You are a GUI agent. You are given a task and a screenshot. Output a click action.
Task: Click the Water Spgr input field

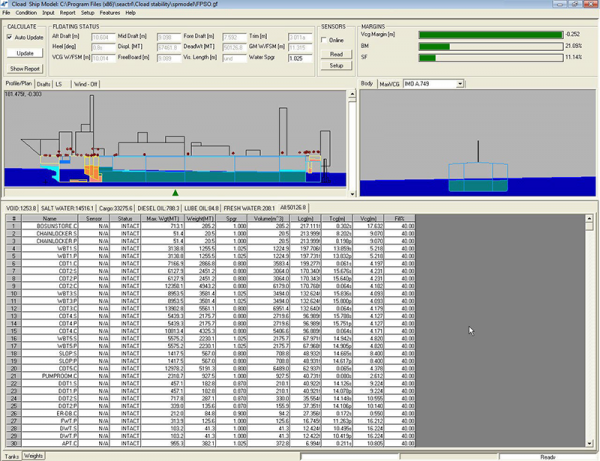[x=300, y=58]
